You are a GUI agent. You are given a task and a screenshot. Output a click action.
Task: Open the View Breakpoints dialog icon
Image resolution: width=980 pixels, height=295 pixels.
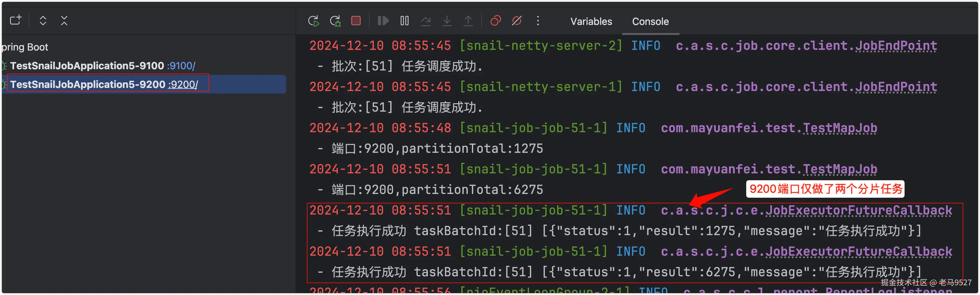coord(495,21)
